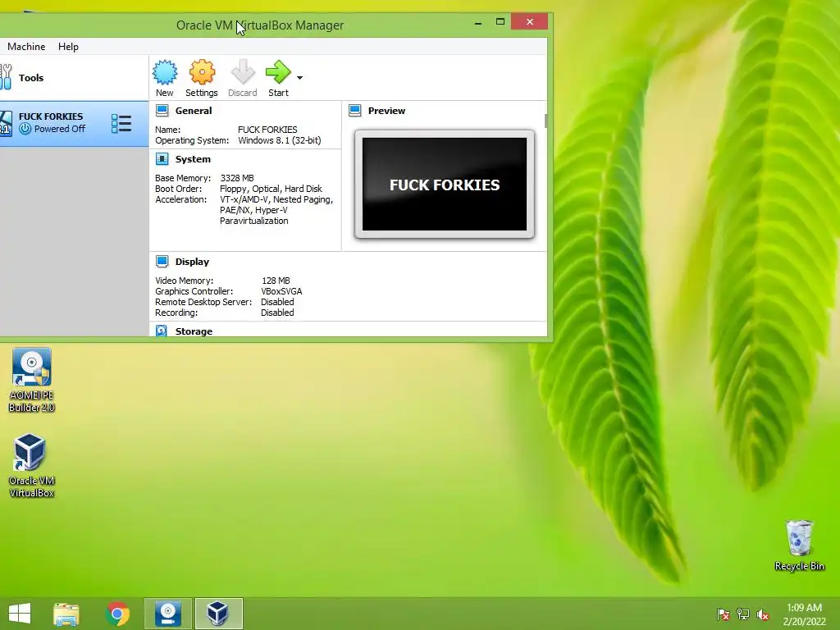Image resolution: width=840 pixels, height=630 pixels.
Task: Click the Name value 'FUCK FORKIES' in General
Action: [267, 130]
